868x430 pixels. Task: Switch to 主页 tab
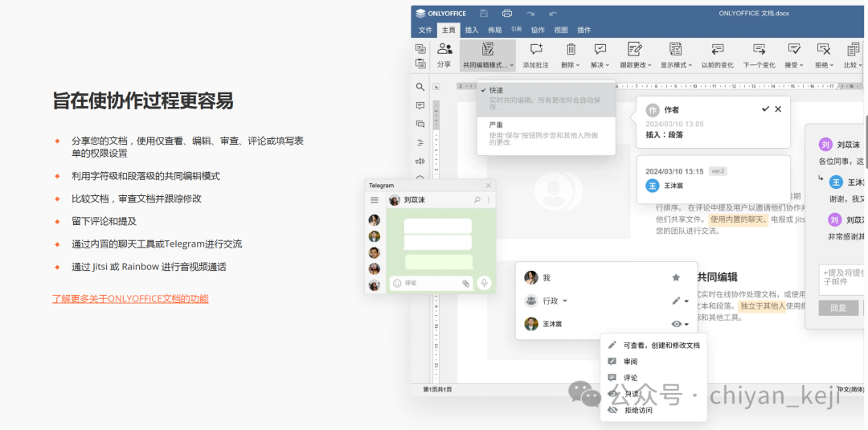[x=448, y=31]
